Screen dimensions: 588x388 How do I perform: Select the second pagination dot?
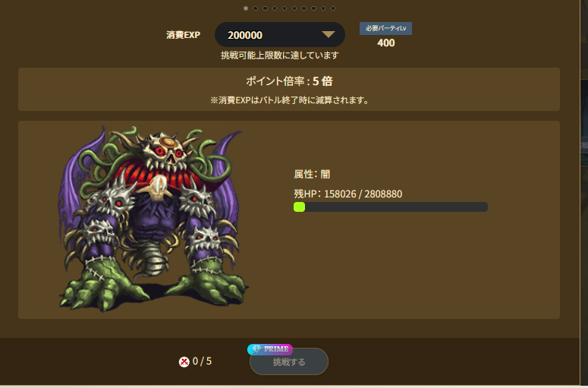tap(256, 8)
